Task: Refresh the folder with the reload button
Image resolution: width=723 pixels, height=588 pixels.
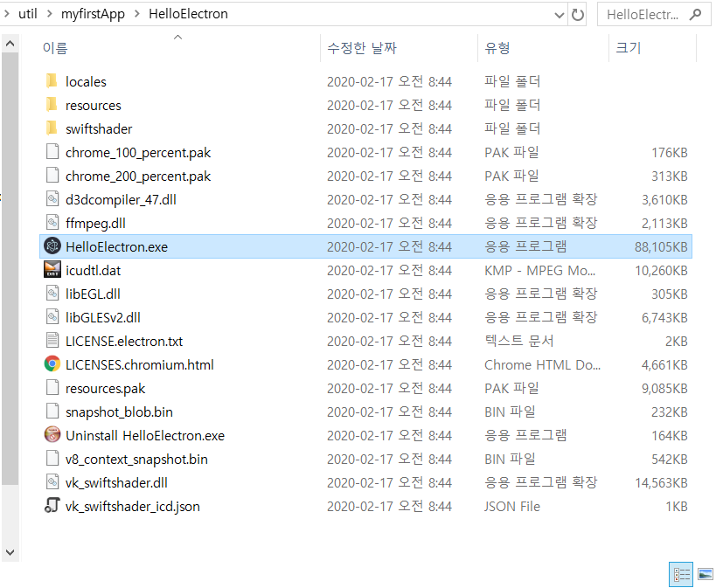Action: 577,15
